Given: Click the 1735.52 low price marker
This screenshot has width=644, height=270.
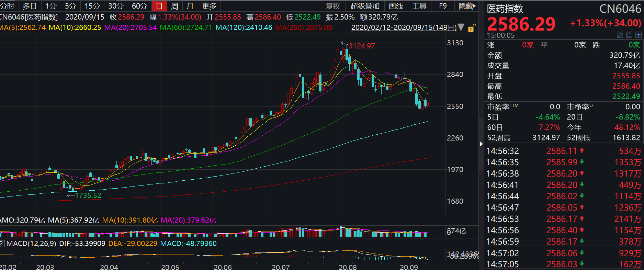Looking at the screenshot, I should pos(88,195).
